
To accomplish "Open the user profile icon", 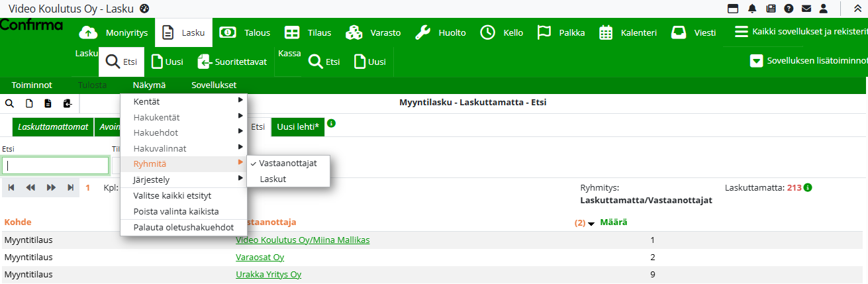I will [824, 9].
